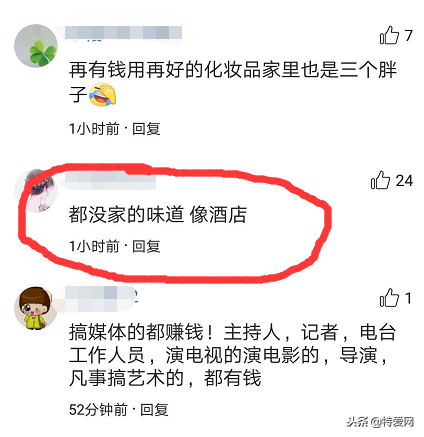Select the 都没家的味道 像酒店 text
The width and height of the screenshot is (424, 437).
(x=158, y=214)
